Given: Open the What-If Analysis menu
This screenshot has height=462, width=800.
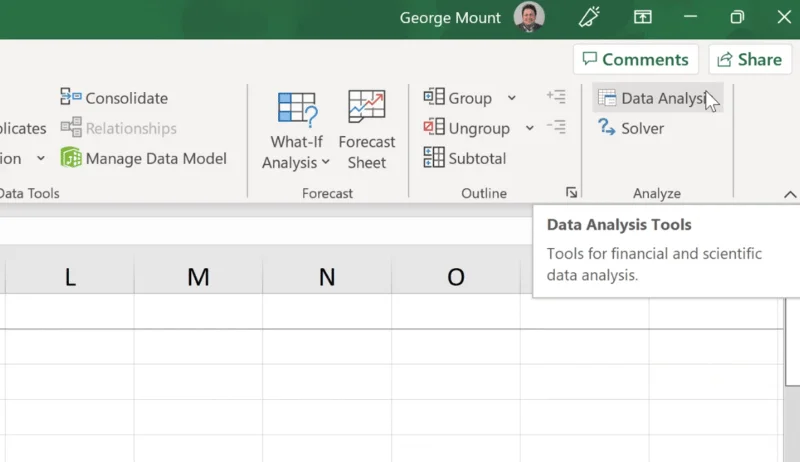Looking at the screenshot, I should [296, 130].
